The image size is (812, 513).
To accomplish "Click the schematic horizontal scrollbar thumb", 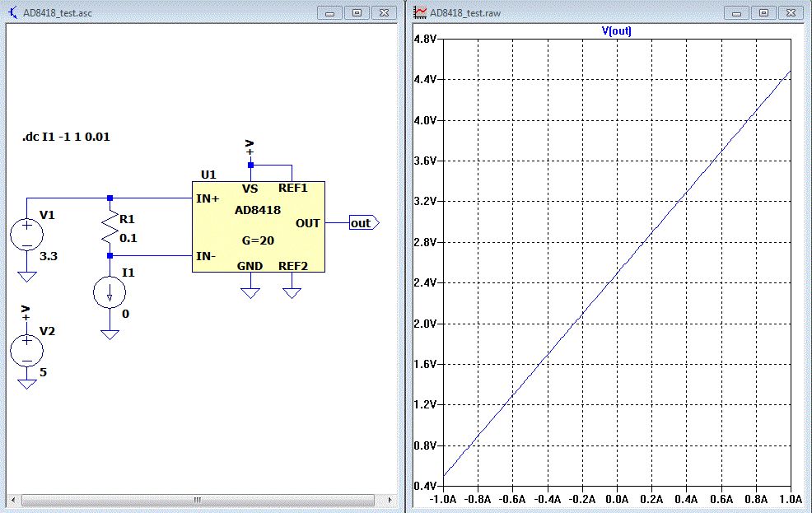I will [x=198, y=500].
